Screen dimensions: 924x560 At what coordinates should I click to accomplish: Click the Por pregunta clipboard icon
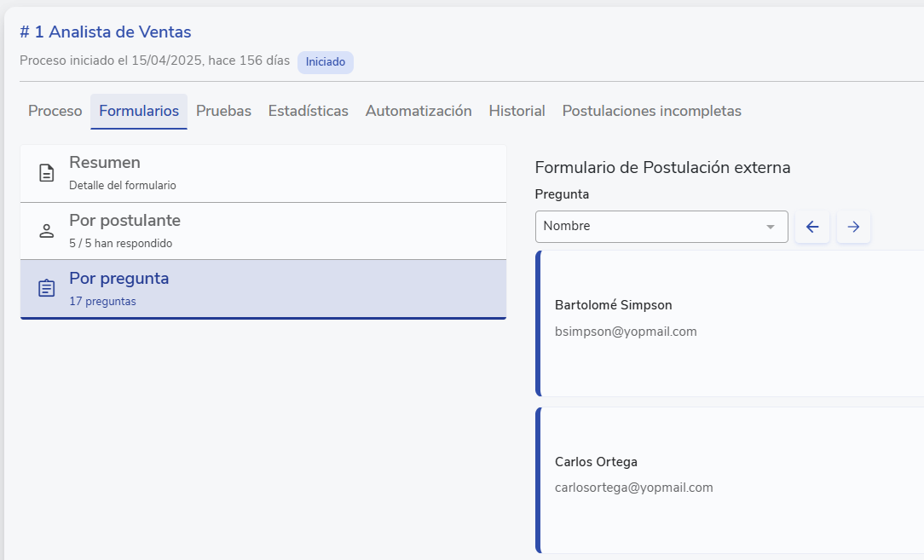pyautogui.click(x=46, y=289)
